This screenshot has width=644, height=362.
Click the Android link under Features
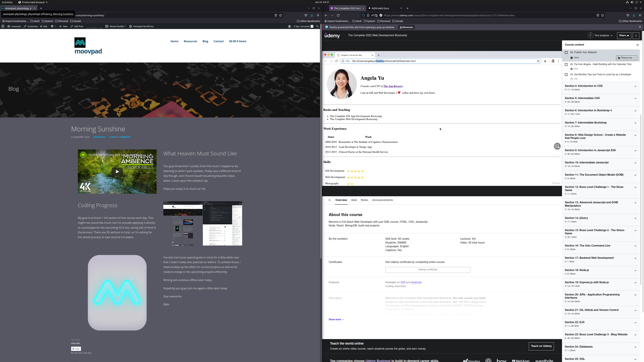point(416,283)
